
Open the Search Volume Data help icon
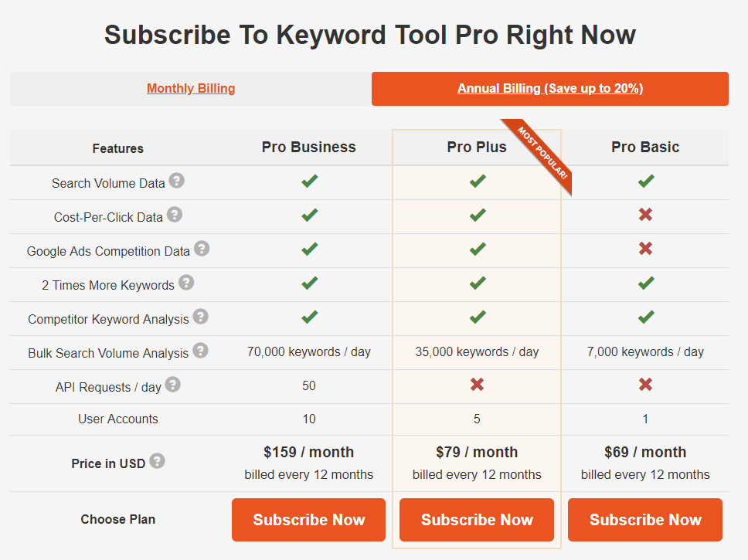pyautogui.click(x=177, y=182)
